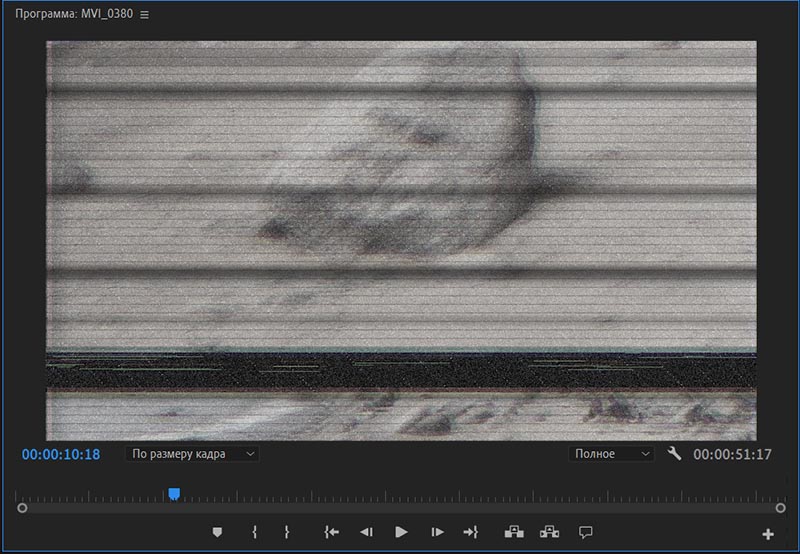Add a marker with the marker button
This screenshot has width=800, height=554.
click(x=217, y=532)
